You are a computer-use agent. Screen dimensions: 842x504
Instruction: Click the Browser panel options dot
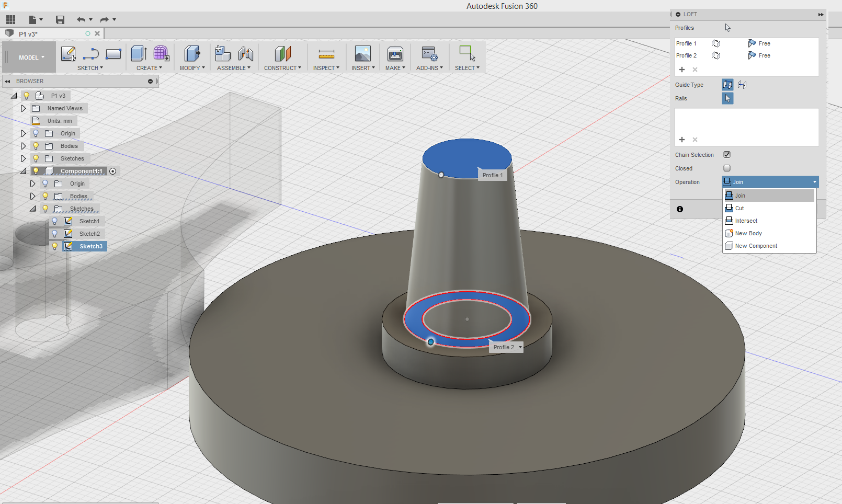(150, 81)
